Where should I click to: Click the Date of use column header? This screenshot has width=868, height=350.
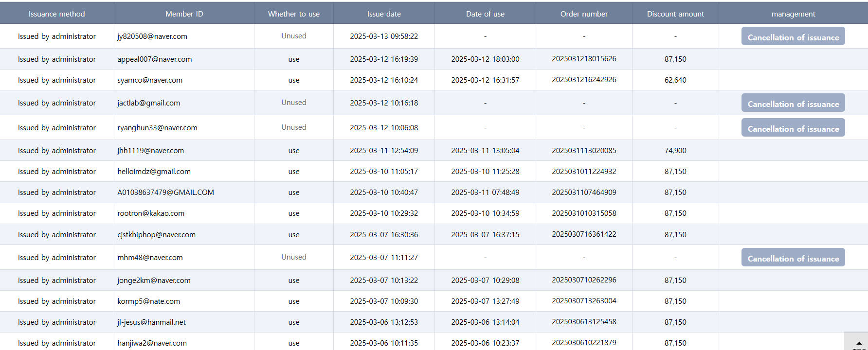click(x=485, y=14)
